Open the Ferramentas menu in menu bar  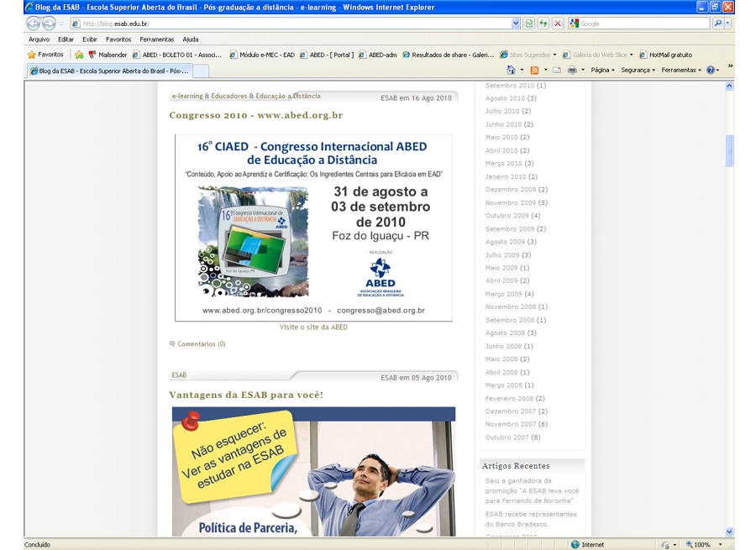[x=157, y=39]
